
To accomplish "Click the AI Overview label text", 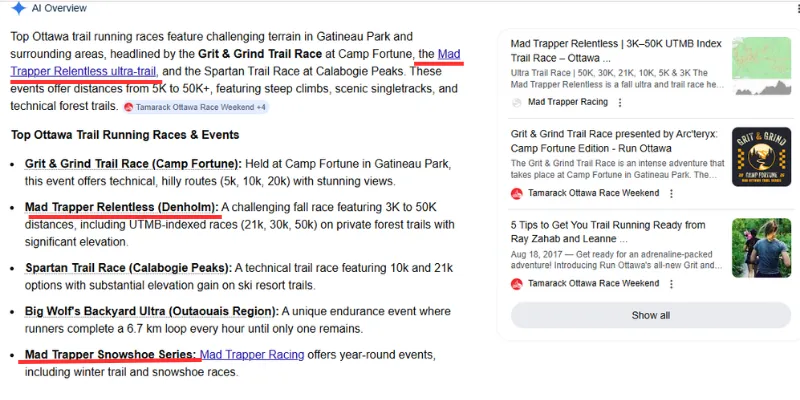I will pos(59,8).
